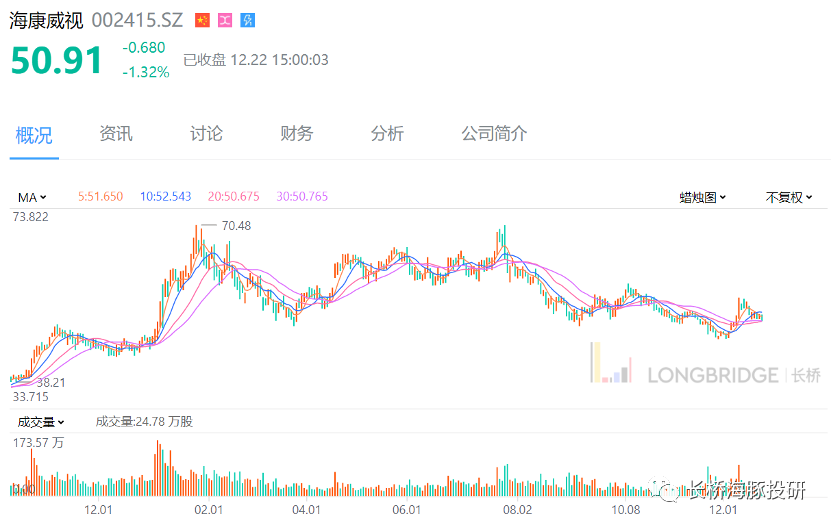This screenshot has height=526, width=832.
Task: Click the MA10 value 52.543 label
Action: (166, 197)
